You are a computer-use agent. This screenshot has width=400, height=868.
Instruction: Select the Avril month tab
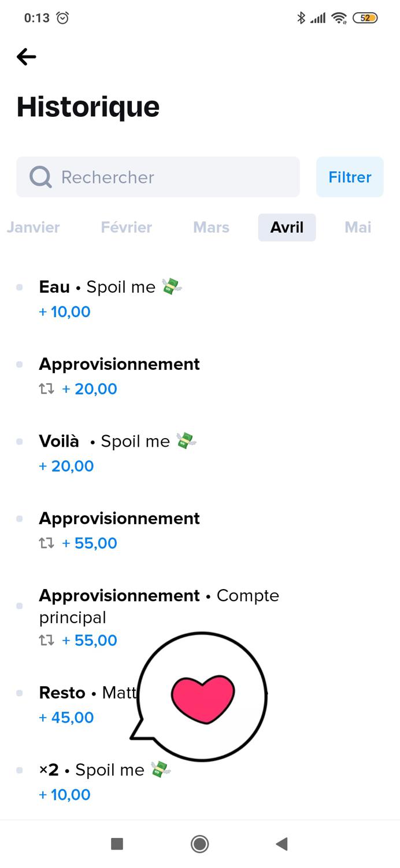[287, 227]
